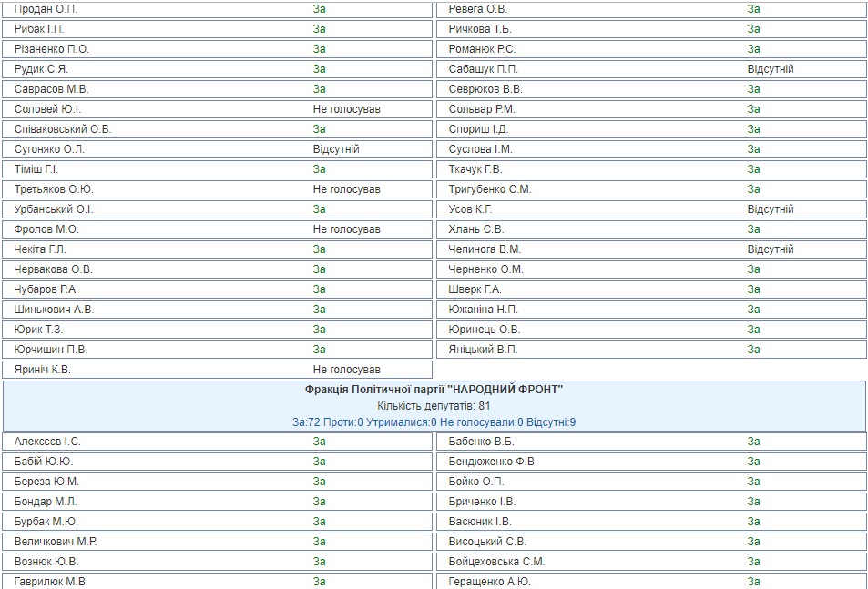
Task: Click 'Відсутній' status beside Усов К.Г.
Action: (x=771, y=209)
